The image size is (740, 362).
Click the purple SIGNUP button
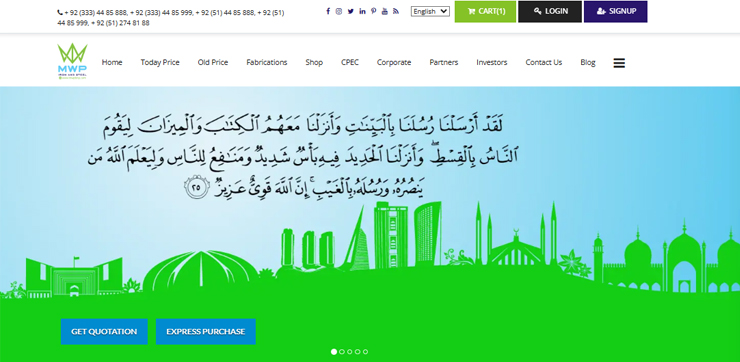click(616, 11)
